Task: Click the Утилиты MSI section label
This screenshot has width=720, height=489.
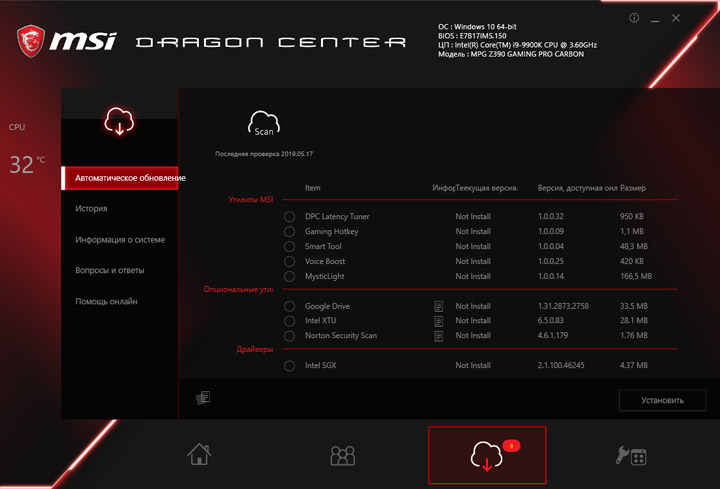Action: (x=251, y=199)
